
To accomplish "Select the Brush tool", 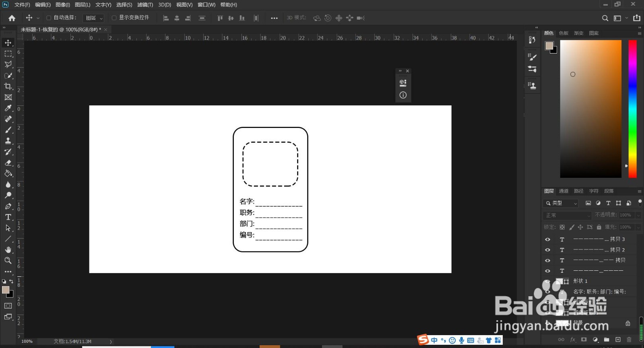I will (x=8, y=130).
